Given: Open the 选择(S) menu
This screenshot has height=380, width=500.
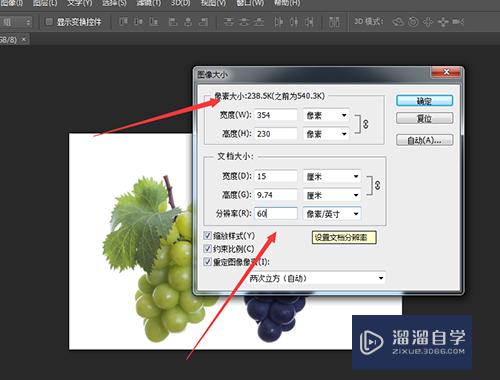Looking at the screenshot, I should pos(114,3).
